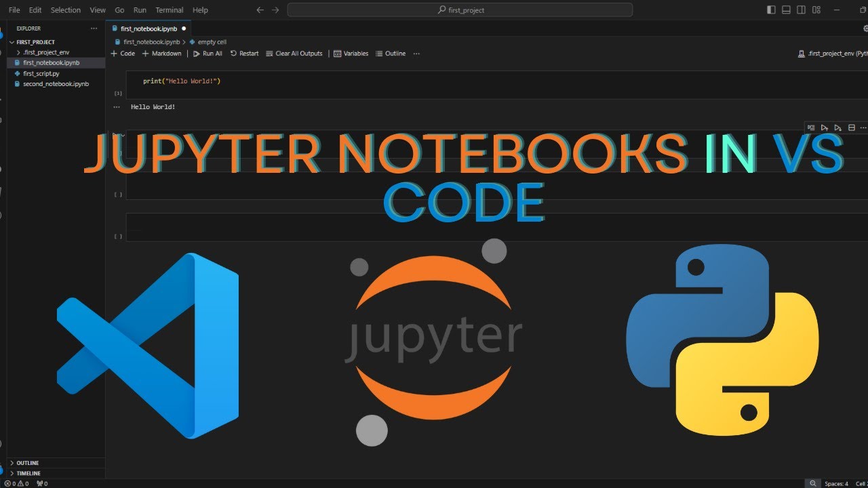Viewport: 868px width, 488px height.
Task: Open the Edit menu
Action: coord(35,10)
